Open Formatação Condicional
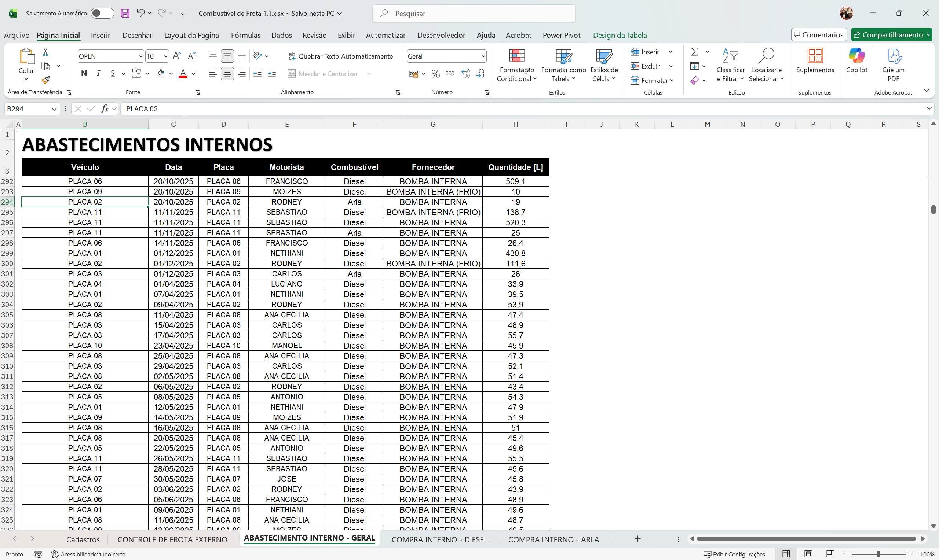The height and width of the screenshot is (560, 939). click(516, 65)
